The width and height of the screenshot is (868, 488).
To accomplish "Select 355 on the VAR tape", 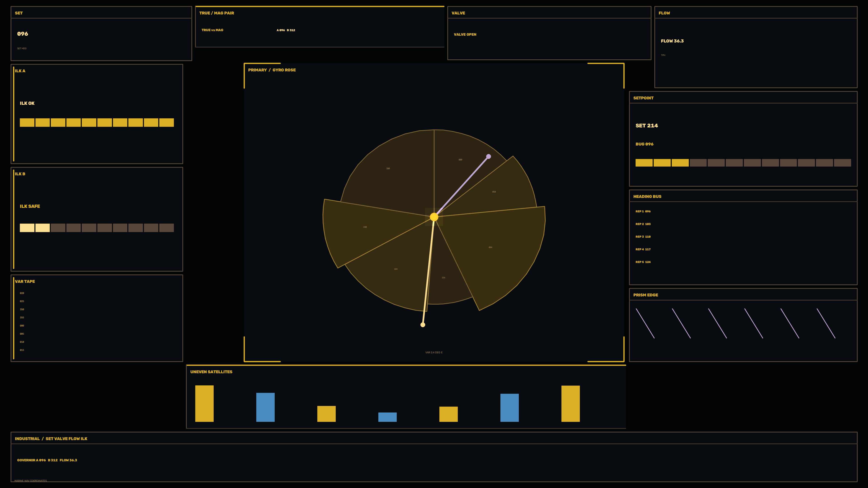I will click(22, 318).
